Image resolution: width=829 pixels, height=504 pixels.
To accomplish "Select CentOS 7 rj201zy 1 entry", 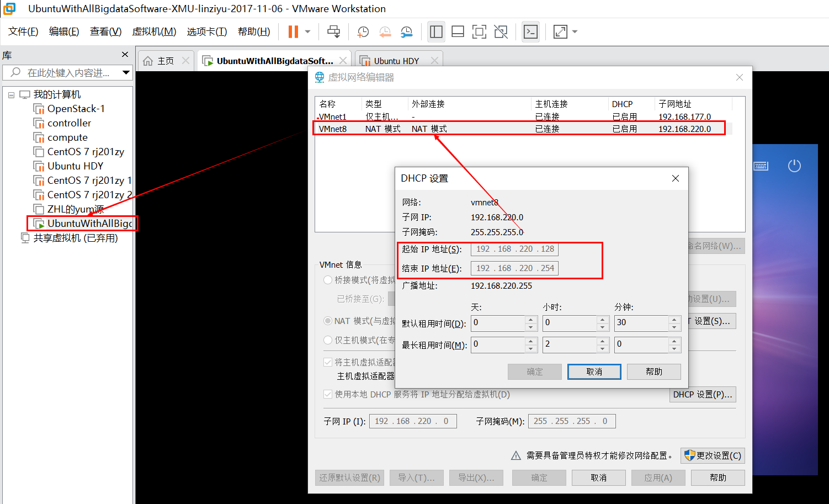I will point(89,181).
